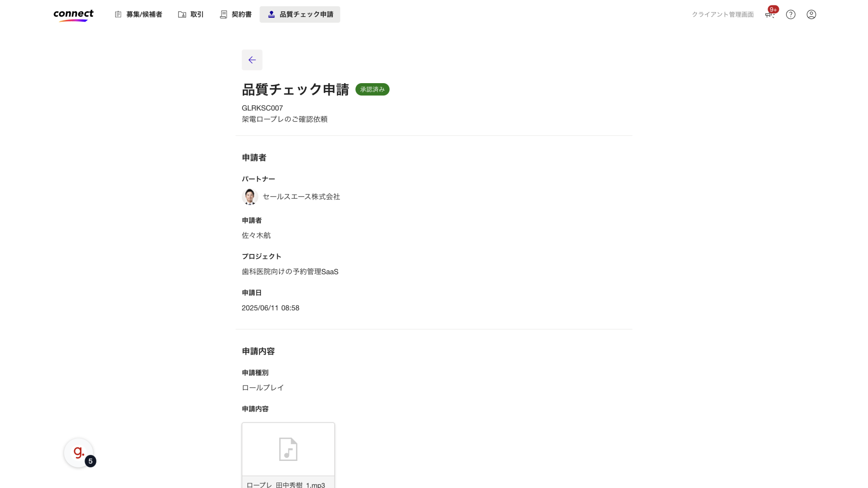This screenshot has height=488, width=868.
Task: Click the clipboard icon on 募集/候補者
Action: click(118, 14)
